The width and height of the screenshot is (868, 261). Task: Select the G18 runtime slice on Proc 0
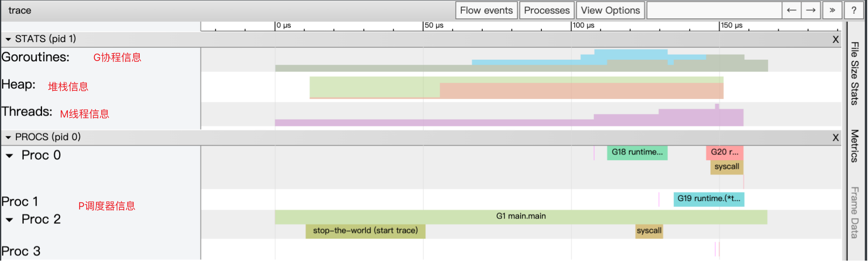coord(637,153)
